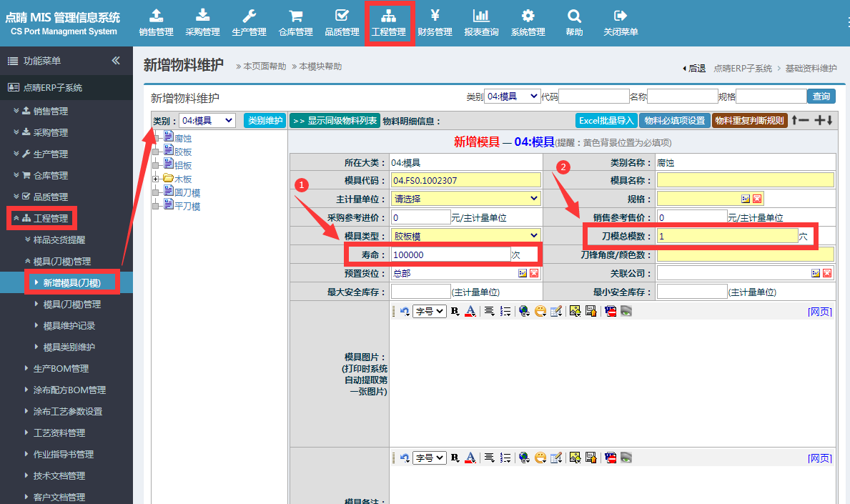Viewport: 850px width, 504px height.
Task: Select 模具维护记录 in the sidebar menu
Action: (69, 326)
